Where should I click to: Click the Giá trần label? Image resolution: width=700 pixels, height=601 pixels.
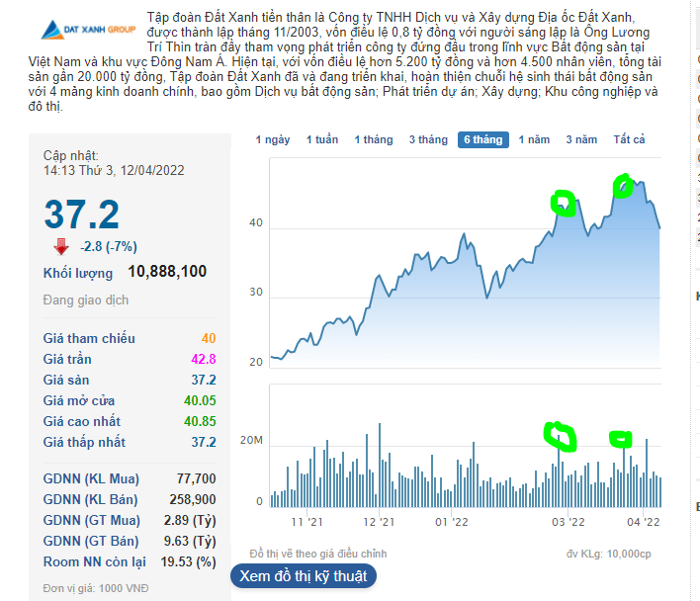(67, 359)
